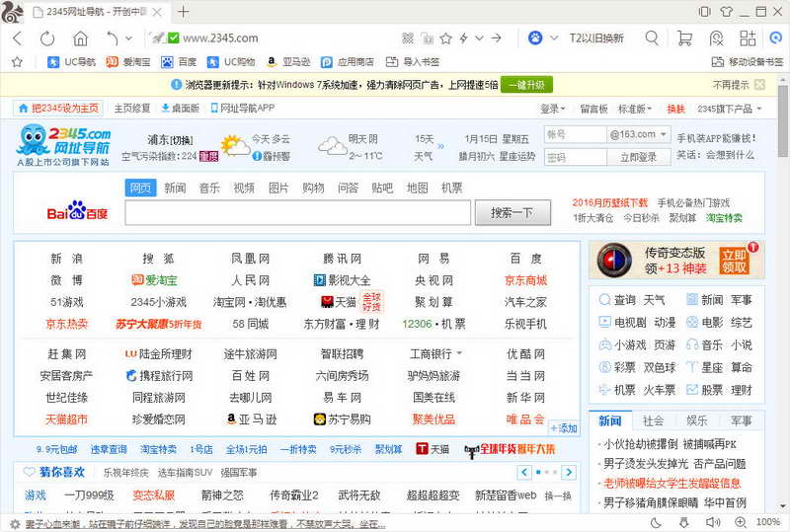Refresh the page with the reload icon
The height and width of the screenshot is (532, 790).
[x=48, y=38]
